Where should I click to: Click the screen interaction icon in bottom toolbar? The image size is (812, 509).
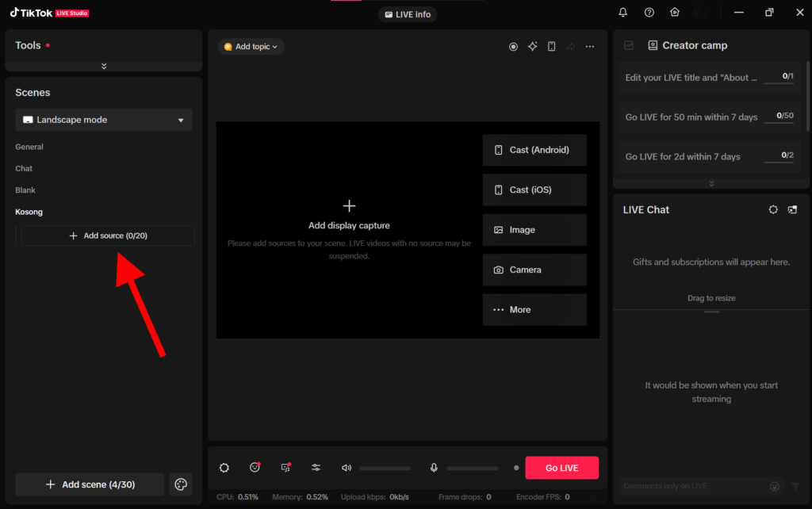pos(285,467)
